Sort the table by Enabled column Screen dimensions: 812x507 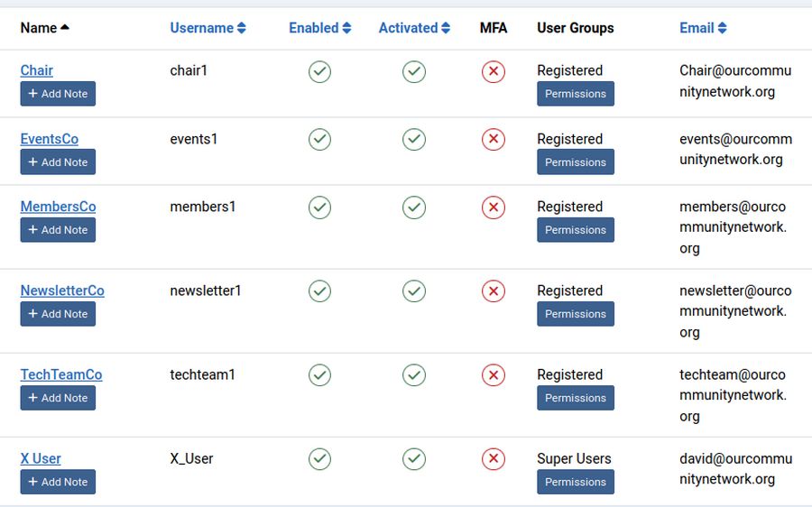[319, 28]
